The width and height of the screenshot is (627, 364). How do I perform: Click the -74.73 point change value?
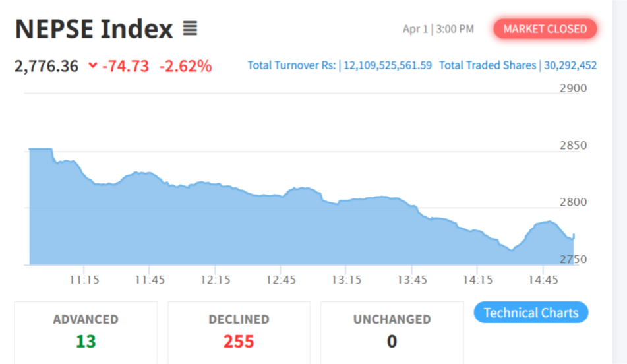point(125,66)
